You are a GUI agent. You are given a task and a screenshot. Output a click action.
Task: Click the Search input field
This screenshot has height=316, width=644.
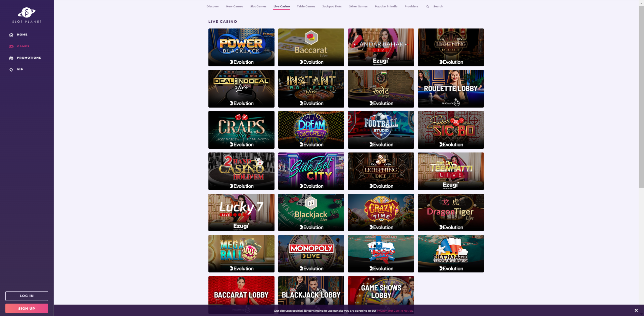point(438,6)
